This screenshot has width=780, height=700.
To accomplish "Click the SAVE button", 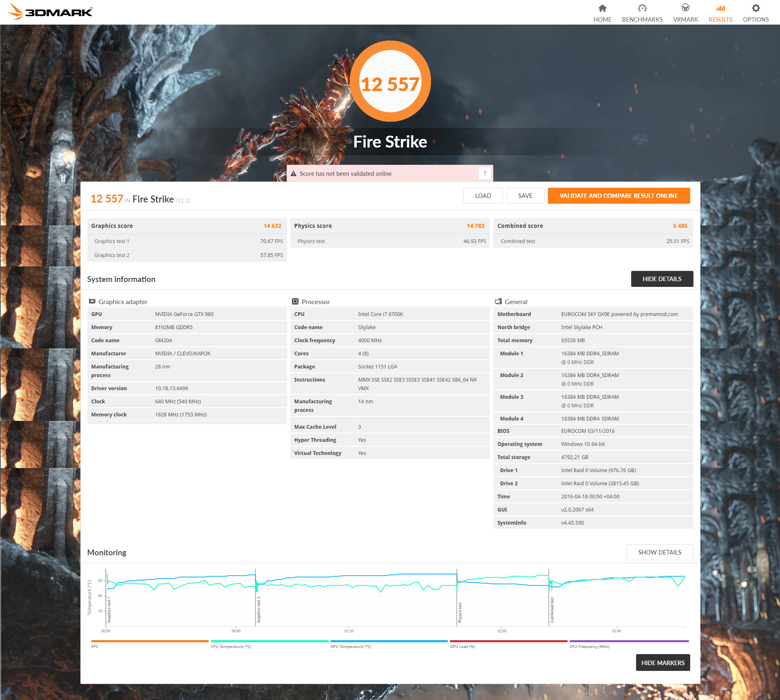I will (x=525, y=195).
